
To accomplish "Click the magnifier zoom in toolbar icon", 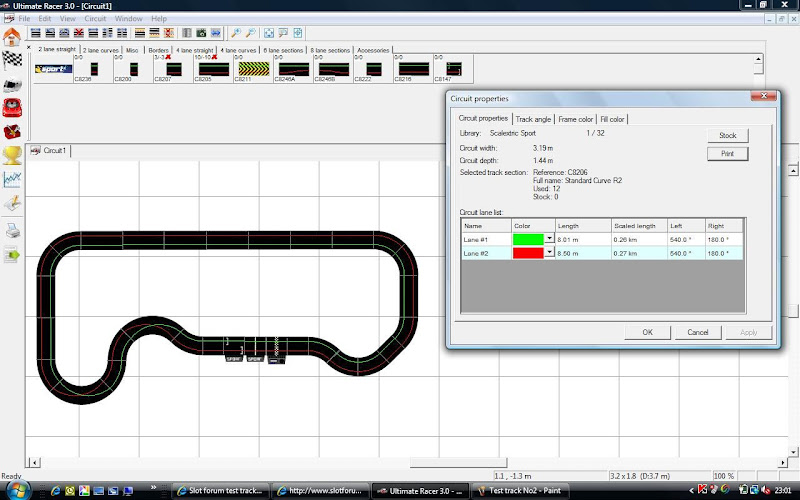I will (235, 33).
